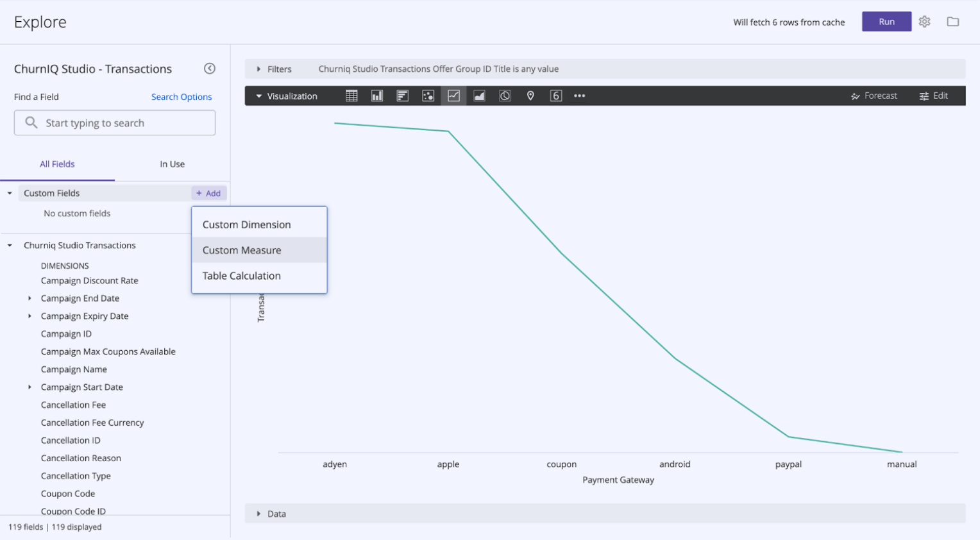Viewport: 980px width, 540px height.
Task: Collapse the Custom Fields group
Action: pyautogui.click(x=10, y=193)
